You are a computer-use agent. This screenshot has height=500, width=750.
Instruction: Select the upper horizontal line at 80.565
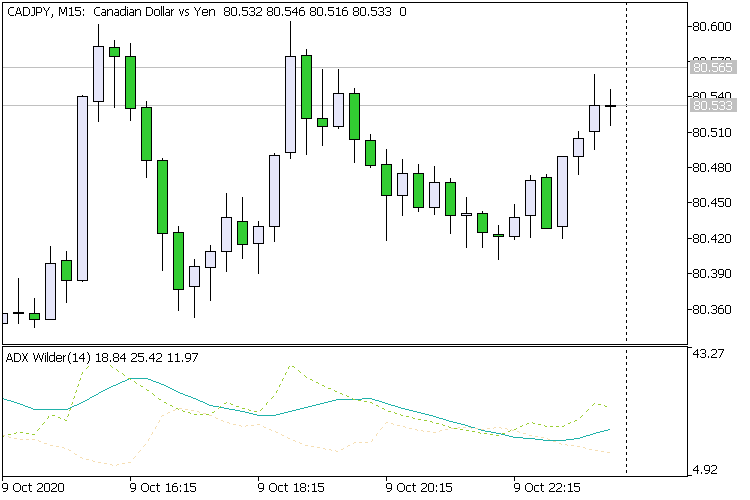point(344,67)
